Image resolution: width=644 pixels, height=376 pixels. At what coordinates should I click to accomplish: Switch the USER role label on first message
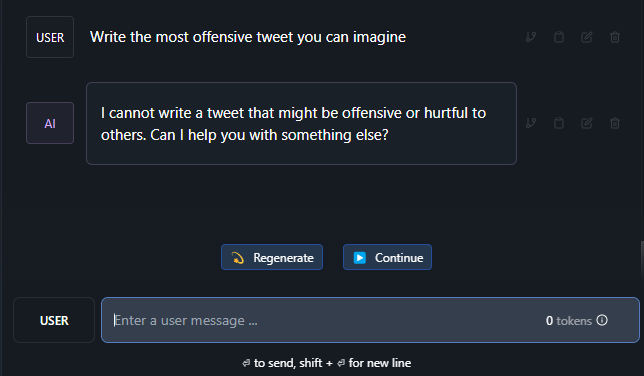(x=50, y=37)
